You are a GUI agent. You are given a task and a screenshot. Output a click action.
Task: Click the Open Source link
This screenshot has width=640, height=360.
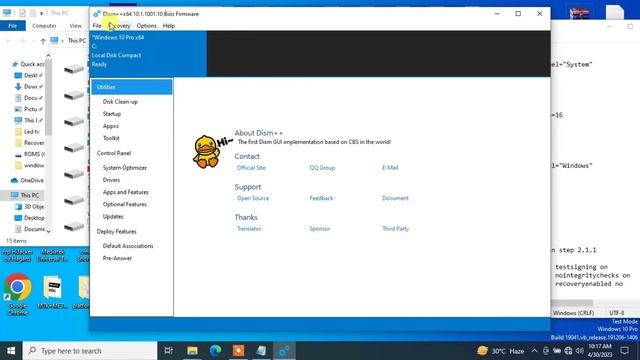pyautogui.click(x=253, y=198)
